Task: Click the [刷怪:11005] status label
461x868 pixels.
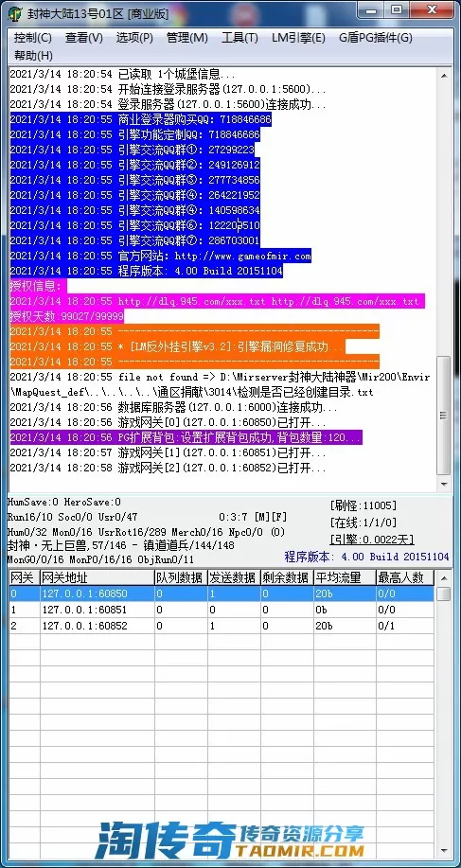Action: pyautogui.click(x=363, y=505)
